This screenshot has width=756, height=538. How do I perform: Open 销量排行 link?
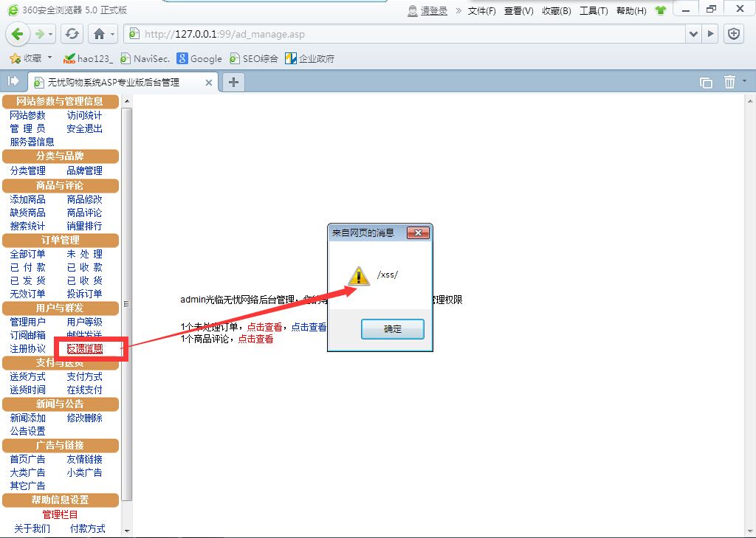pos(84,226)
